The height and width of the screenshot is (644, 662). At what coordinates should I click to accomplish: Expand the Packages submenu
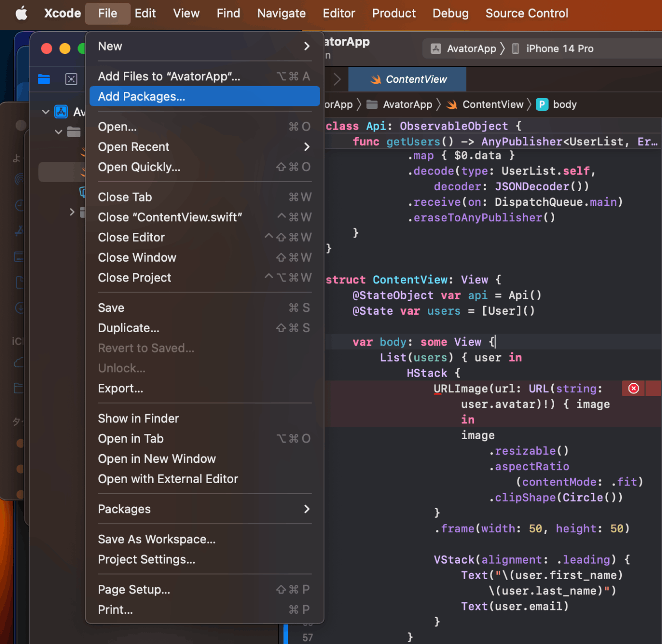coord(204,509)
